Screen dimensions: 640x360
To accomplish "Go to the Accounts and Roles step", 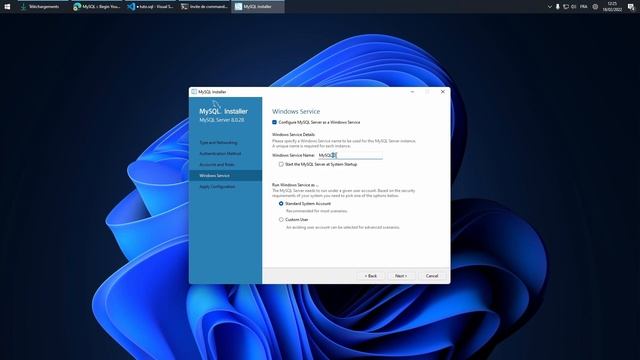I will point(217,164).
